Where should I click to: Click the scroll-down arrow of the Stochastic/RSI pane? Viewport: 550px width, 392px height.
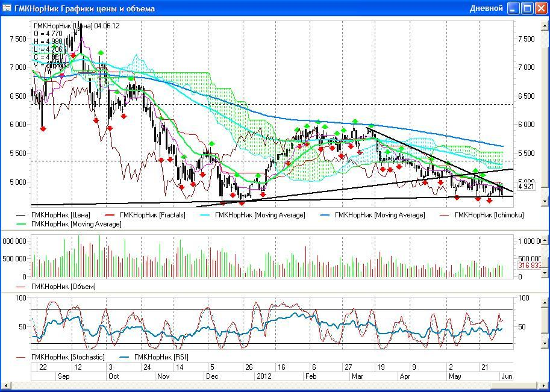point(545,344)
